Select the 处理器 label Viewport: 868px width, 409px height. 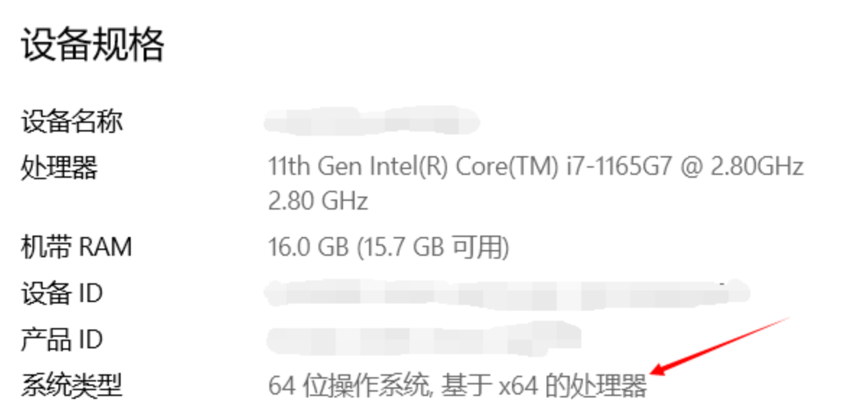click(x=58, y=168)
